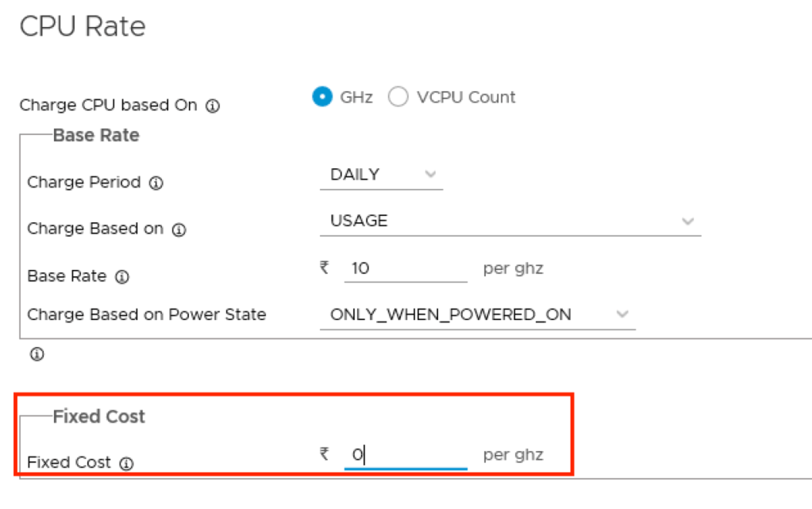The height and width of the screenshot is (509, 812).
Task: Click the CPU Rate page heading
Action: (83, 26)
